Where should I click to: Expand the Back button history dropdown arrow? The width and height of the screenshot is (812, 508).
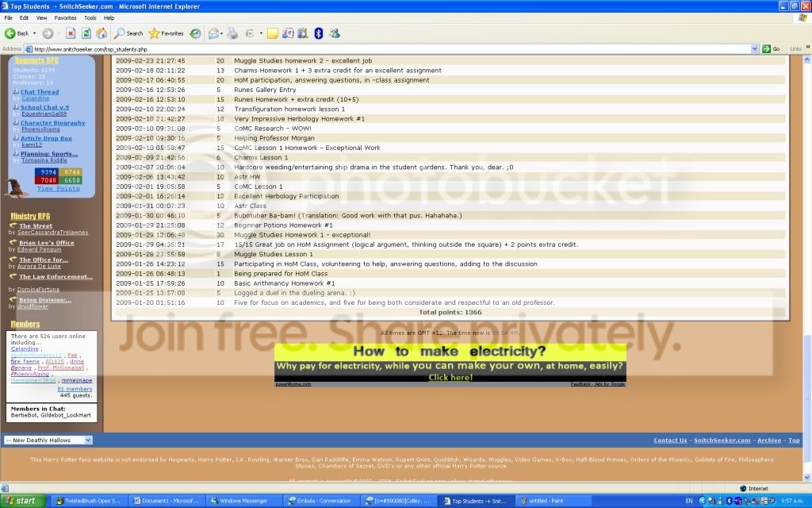click(x=33, y=33)
